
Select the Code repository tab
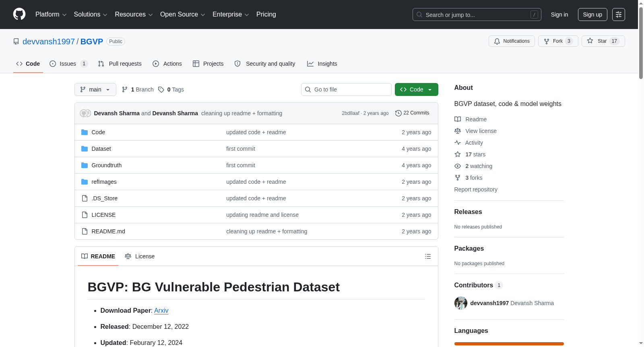28,64
